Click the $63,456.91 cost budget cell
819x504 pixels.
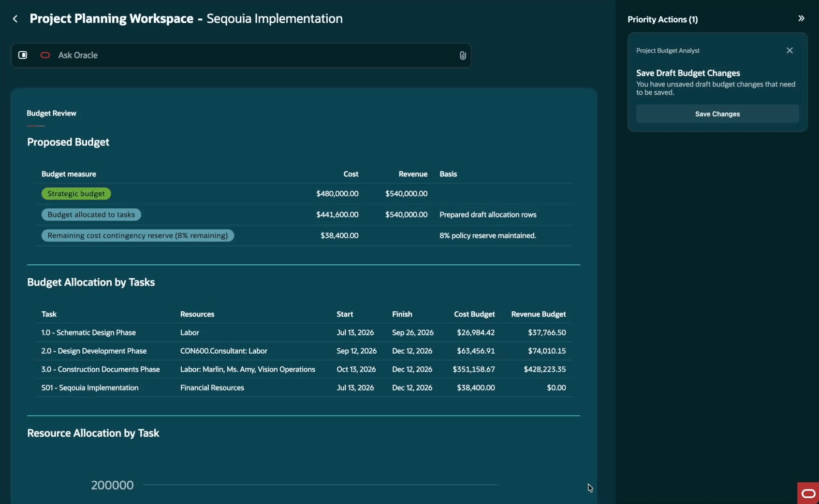476,351
